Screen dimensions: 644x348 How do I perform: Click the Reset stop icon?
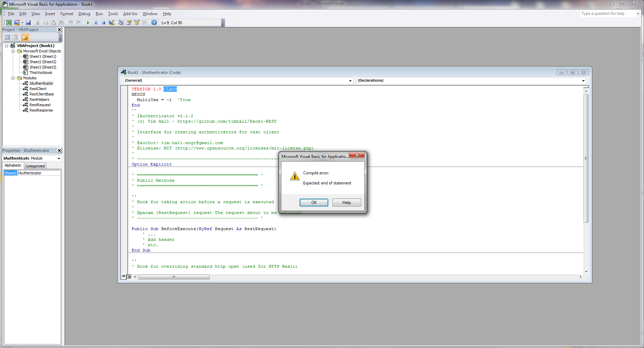coord(104,23)
